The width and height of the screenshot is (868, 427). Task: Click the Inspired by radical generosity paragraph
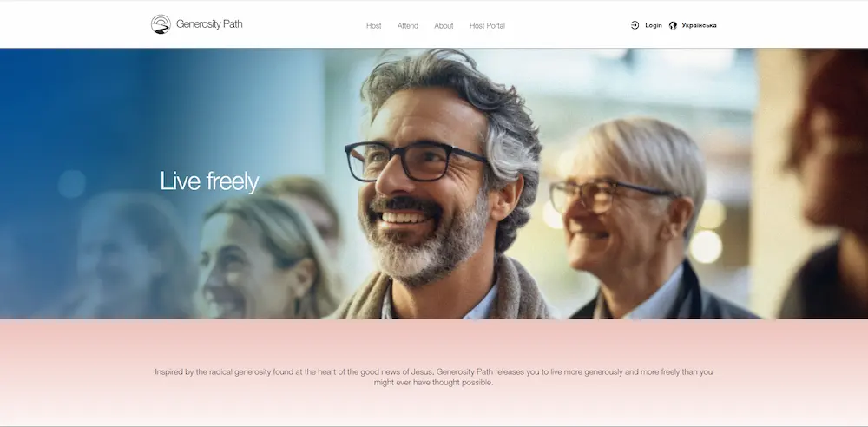pyautogui.click(x=433, y=377)
